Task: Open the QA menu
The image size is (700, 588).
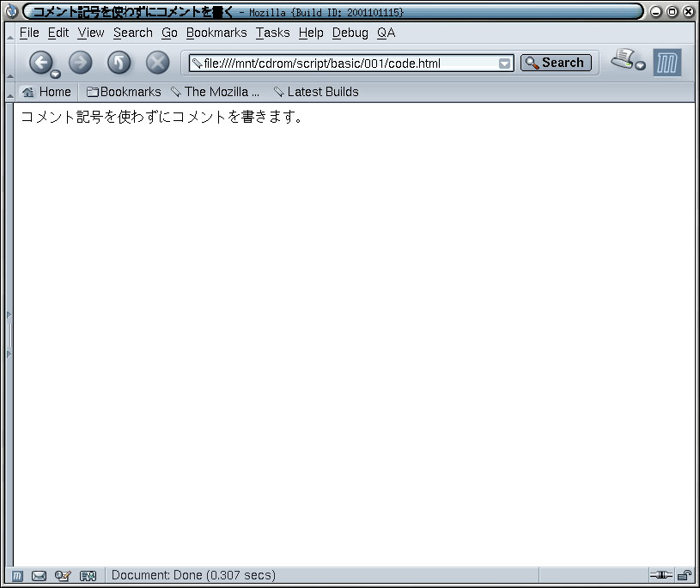Action: pyautogui.click(x=386, y=33)
